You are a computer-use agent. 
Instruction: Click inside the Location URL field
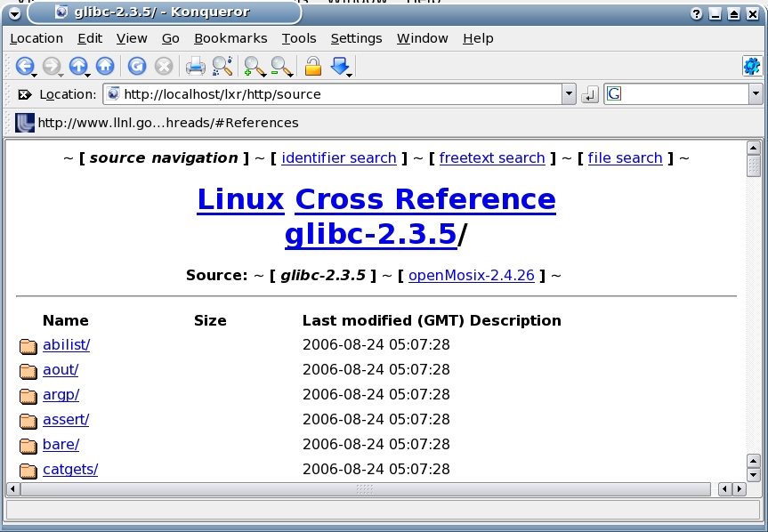338,94
